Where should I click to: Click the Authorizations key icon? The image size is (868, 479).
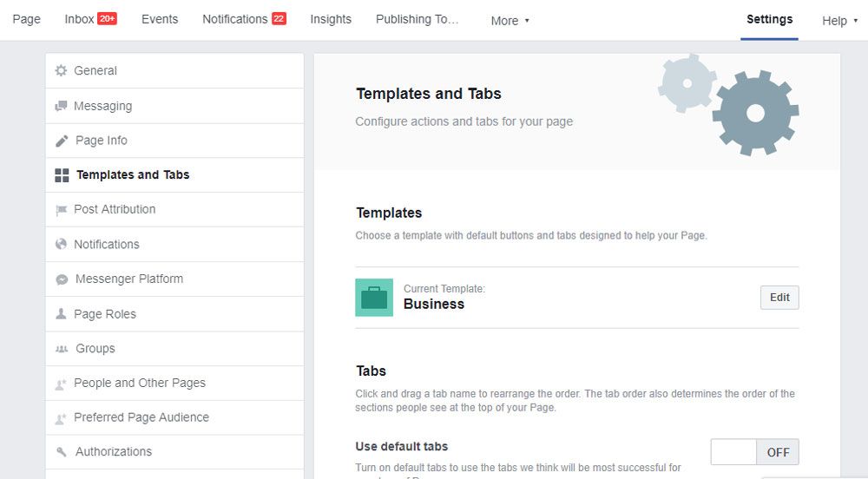pyautogui.click(x=62, y=452)
